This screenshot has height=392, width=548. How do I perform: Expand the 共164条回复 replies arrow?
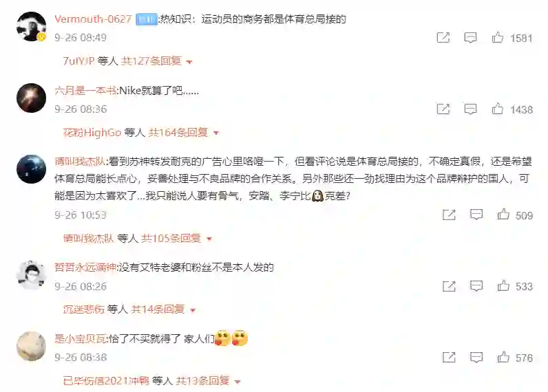[216, 133]
